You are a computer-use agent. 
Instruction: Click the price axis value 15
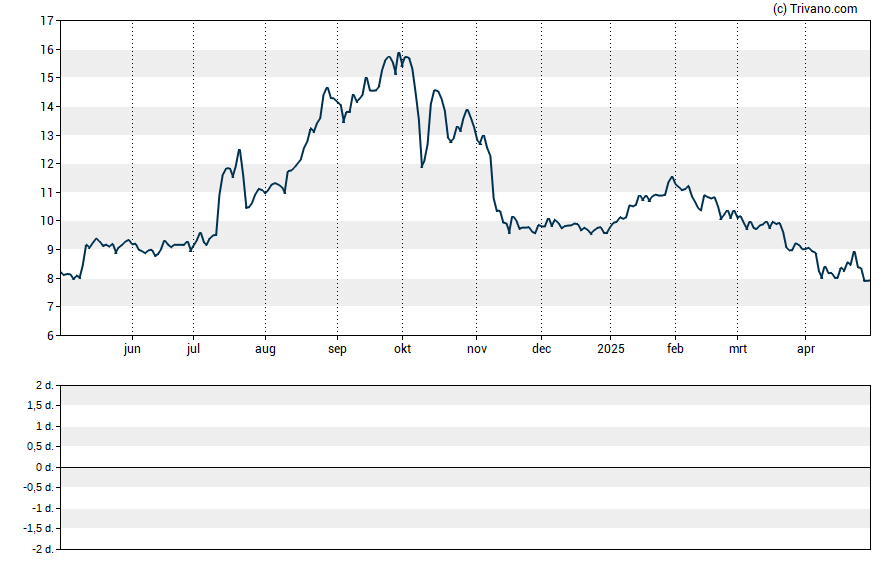point(47,78)
